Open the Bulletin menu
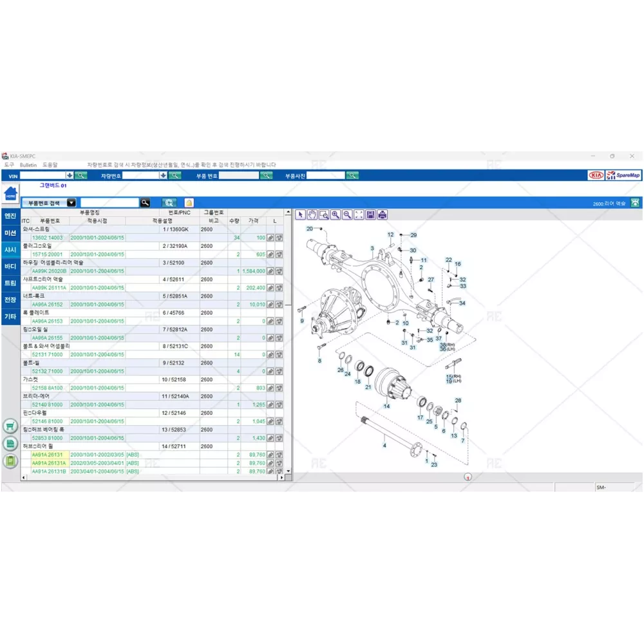This screenshot has width=644, height=644. pos(28,165)
